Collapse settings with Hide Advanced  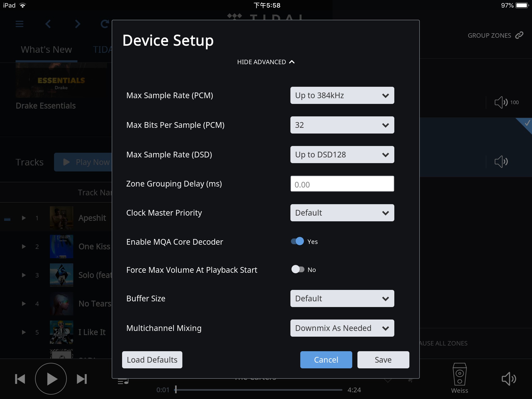point(266,62)
